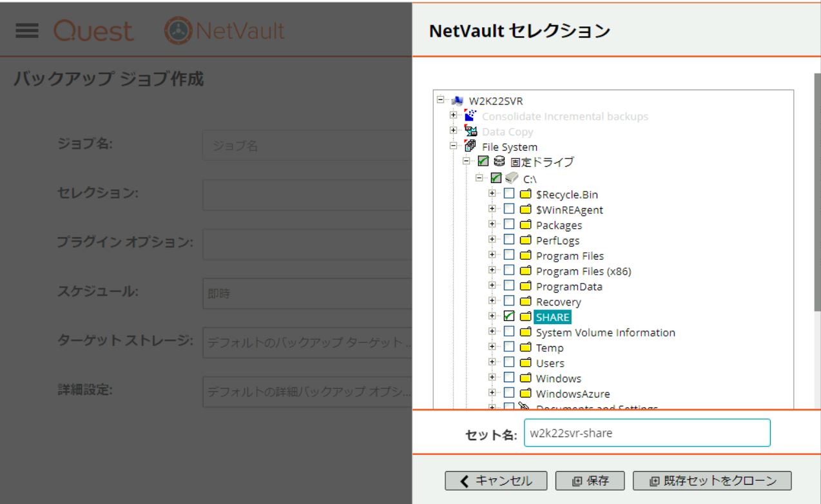Click the PerfLogs folder icon
Screen dimensions: 821x504
coord(525,240)
